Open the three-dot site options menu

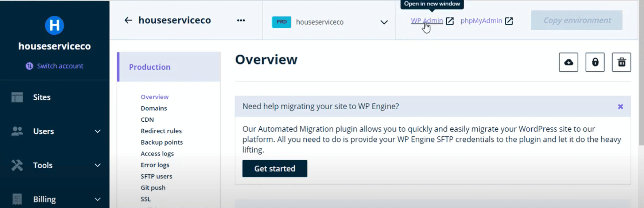click(241, 20)
